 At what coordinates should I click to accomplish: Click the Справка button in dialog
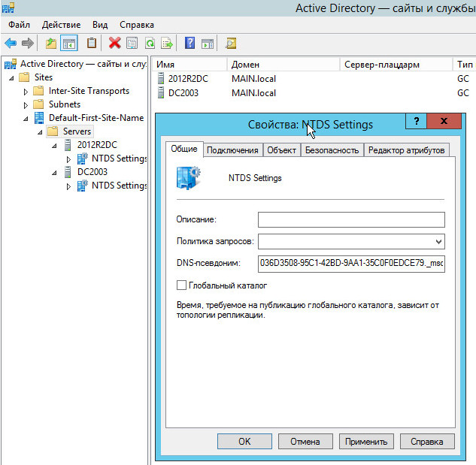point(427,442)
